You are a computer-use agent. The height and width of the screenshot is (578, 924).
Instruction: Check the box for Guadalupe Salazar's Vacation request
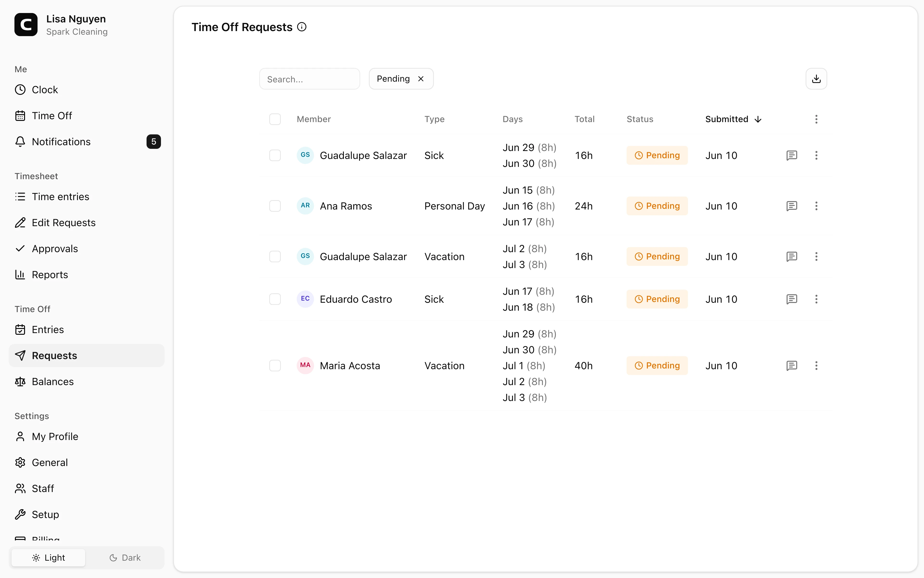275,256
